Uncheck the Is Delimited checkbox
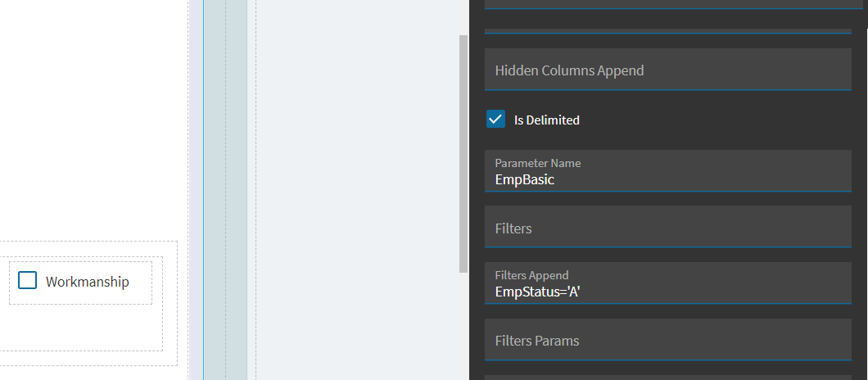 point(495,119)
